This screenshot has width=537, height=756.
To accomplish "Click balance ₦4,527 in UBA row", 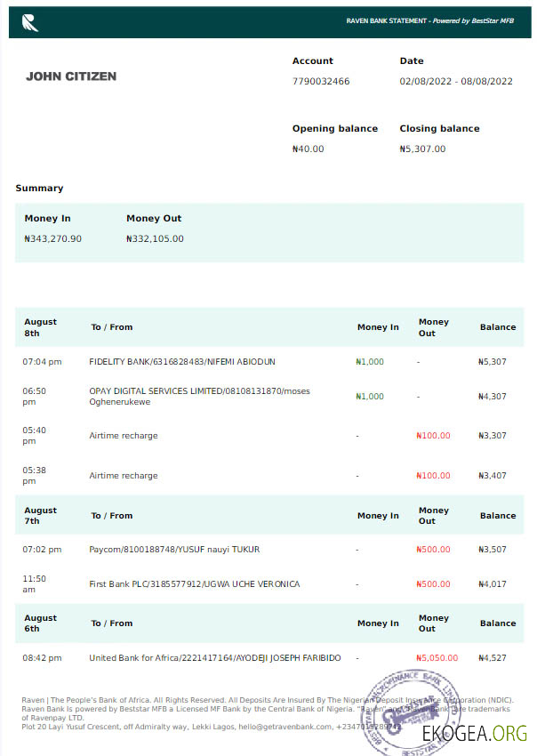I will click(493, 657).
